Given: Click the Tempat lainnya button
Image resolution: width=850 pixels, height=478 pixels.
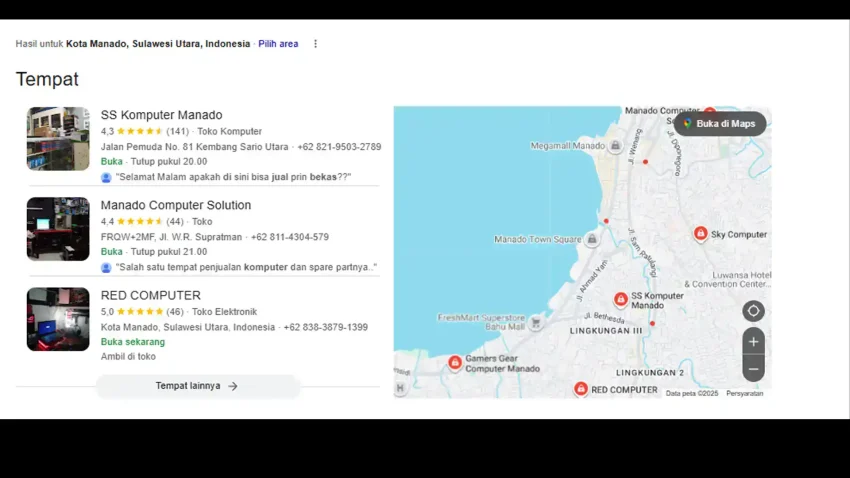Looking at the screenshot, I should [x=198, y=386].
